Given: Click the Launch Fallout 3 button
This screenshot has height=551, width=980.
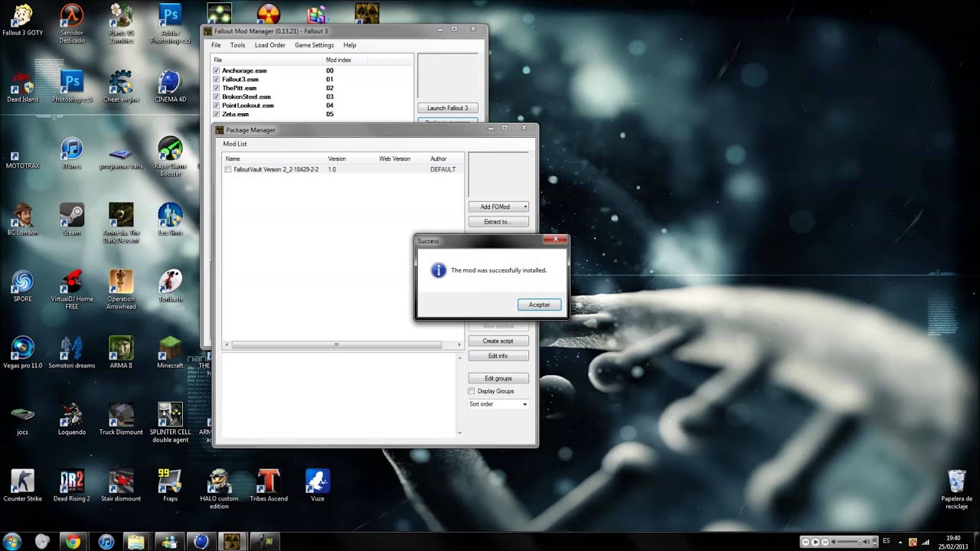Looking at the screenshot, I should [447, 108].
